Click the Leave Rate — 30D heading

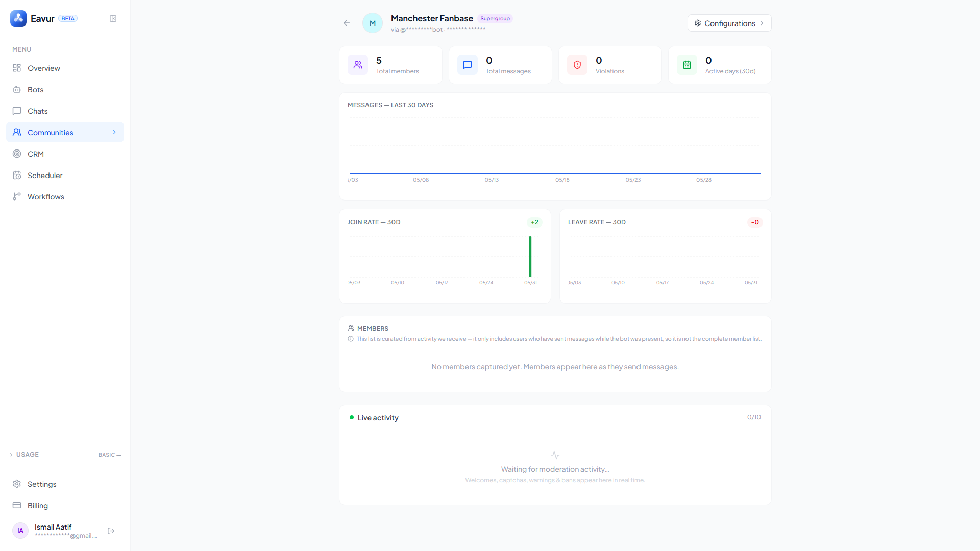[597, 222]
